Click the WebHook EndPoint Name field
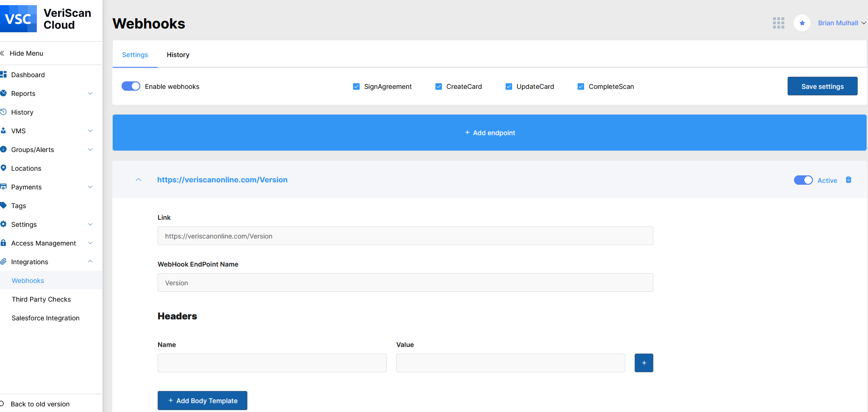This screenshot has height=412, width=868. [x=405, y=283]
